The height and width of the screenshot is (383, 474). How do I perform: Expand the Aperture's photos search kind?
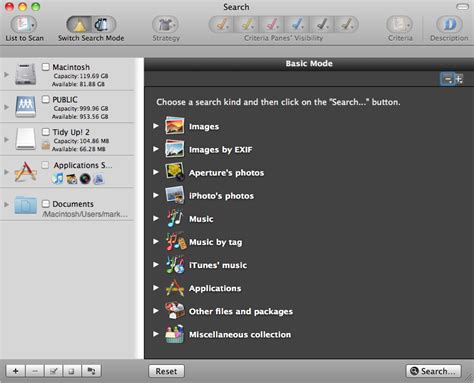156,172
